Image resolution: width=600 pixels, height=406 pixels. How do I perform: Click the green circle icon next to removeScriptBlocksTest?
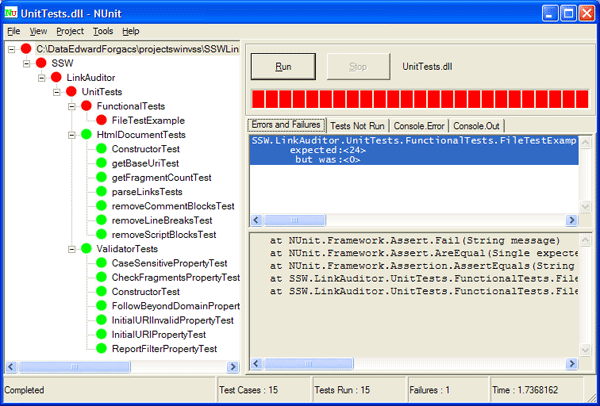(x=101, y=235)
